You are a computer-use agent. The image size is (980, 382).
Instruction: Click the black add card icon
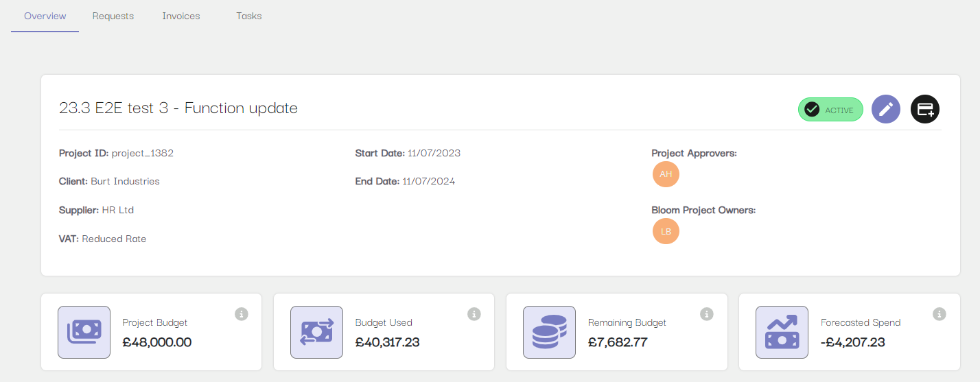pyautogui.click(x=925, y=109)
